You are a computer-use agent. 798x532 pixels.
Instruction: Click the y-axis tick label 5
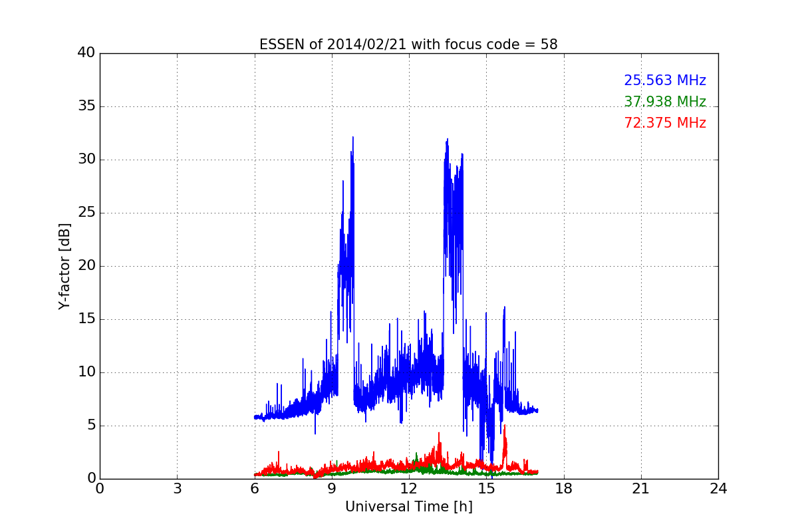tap(91, 426)
